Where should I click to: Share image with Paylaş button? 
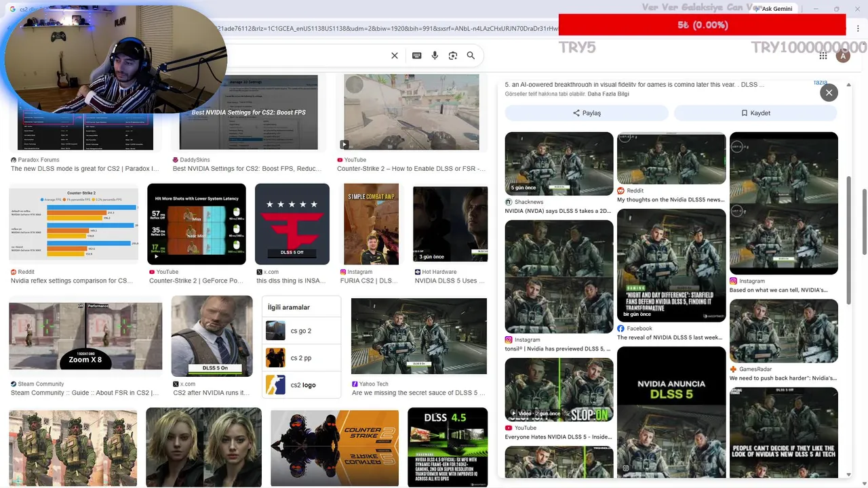tap(587, 113)
